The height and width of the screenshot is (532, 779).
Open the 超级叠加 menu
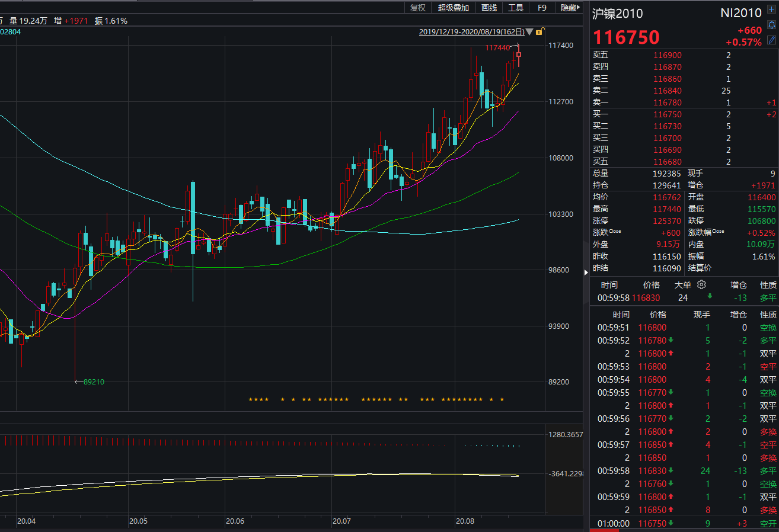tap(454, 8)
